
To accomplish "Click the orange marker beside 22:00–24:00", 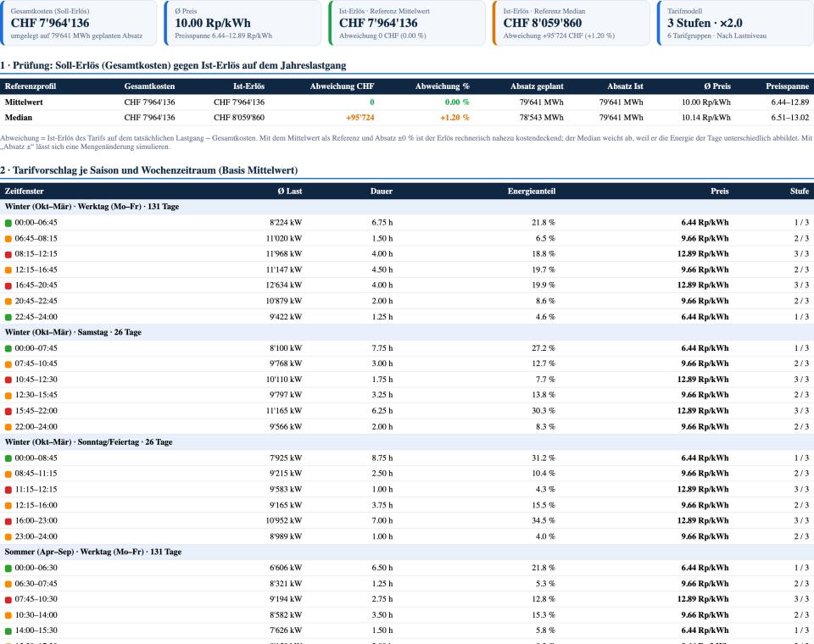I will click(x=8, y=427).
